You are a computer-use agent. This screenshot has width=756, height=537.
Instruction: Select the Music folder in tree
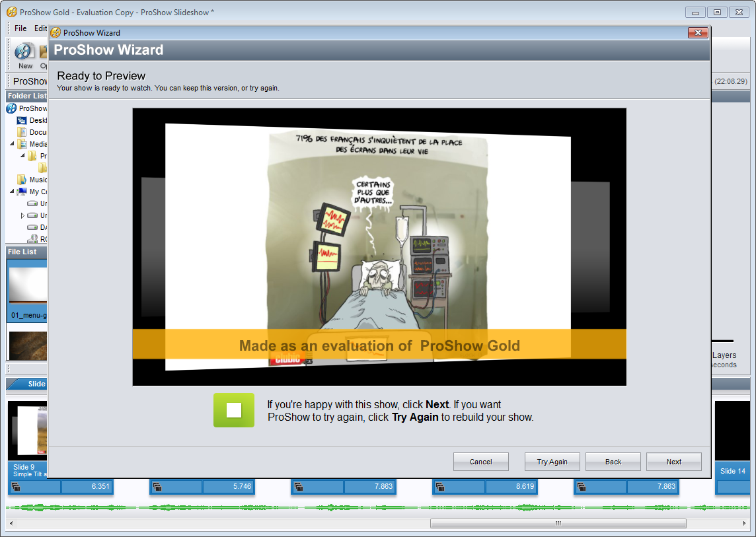pos(32,180)
